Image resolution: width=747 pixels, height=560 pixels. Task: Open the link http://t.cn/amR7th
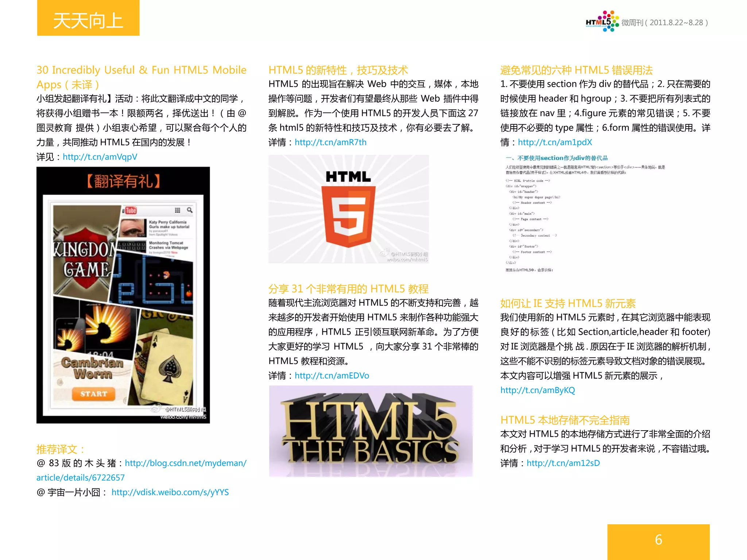pos(330,142)
